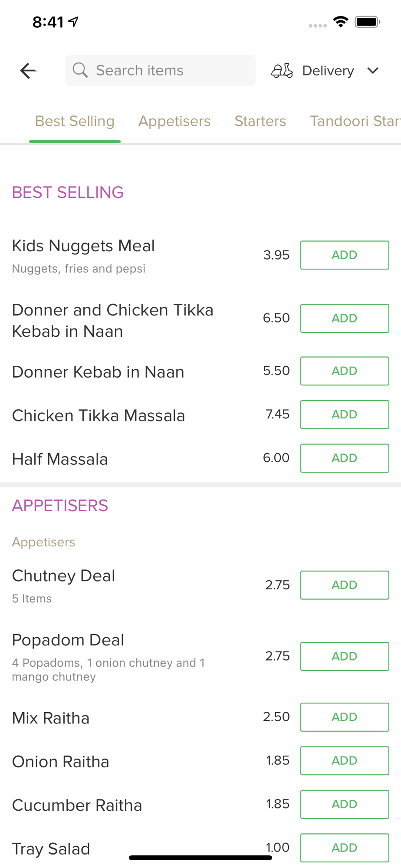Add Chutney Deal to order

click(x=345, y=585)
